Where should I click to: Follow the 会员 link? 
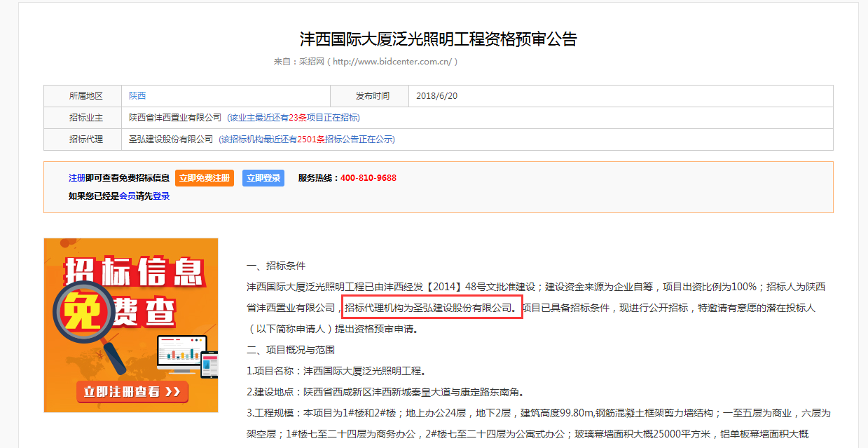(x=128, y=196)
